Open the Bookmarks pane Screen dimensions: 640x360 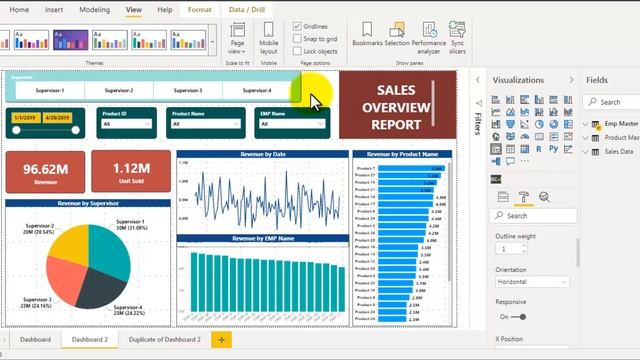pyautogui.click(x=367, y=34)
